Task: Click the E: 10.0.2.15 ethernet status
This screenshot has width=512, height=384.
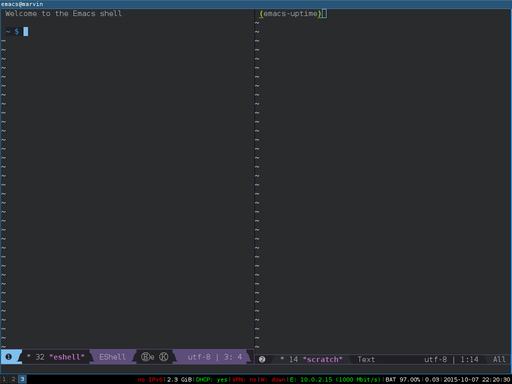Action: (335, 380)
